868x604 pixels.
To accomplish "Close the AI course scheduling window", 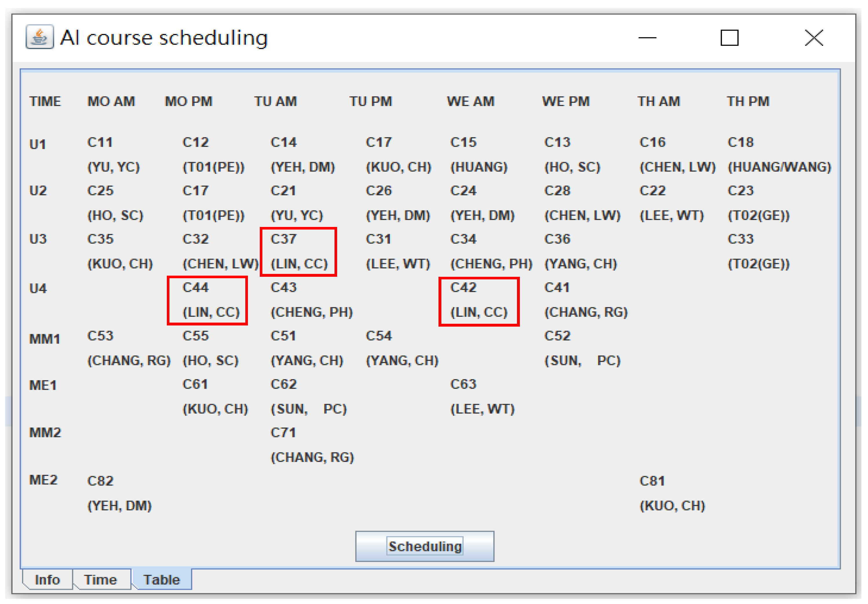I will coord(814,37).
